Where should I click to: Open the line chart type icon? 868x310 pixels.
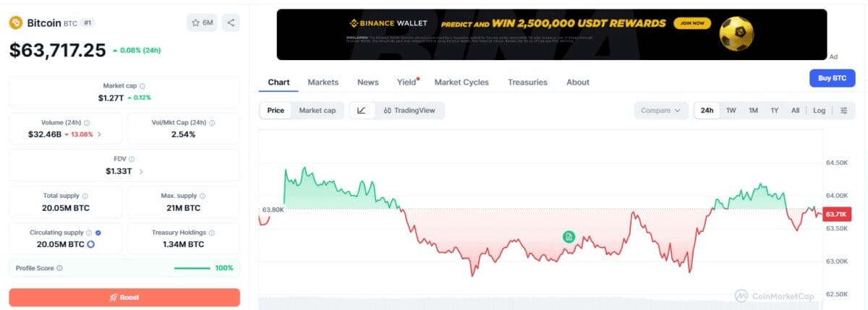[362, 111]
